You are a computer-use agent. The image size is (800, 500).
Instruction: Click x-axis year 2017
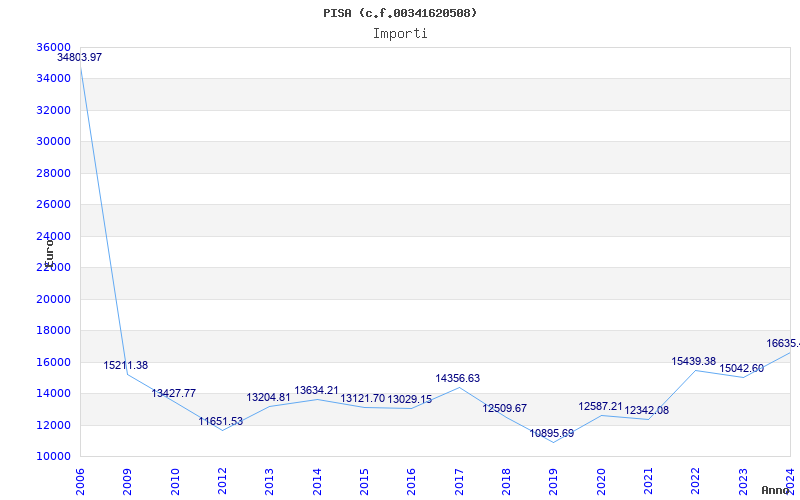click(x=459, y=482)
